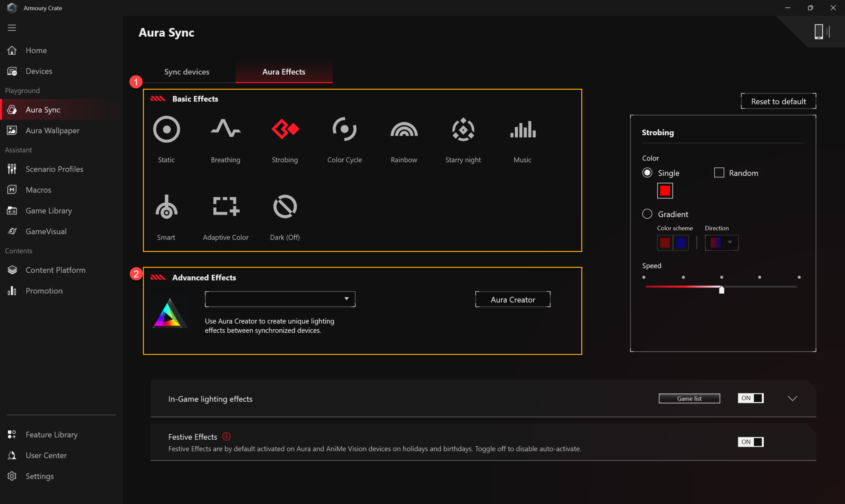Check the Random color checkbox
This screenshot has width=845, height=504.
pyautogui.click(x=719, y=172)
